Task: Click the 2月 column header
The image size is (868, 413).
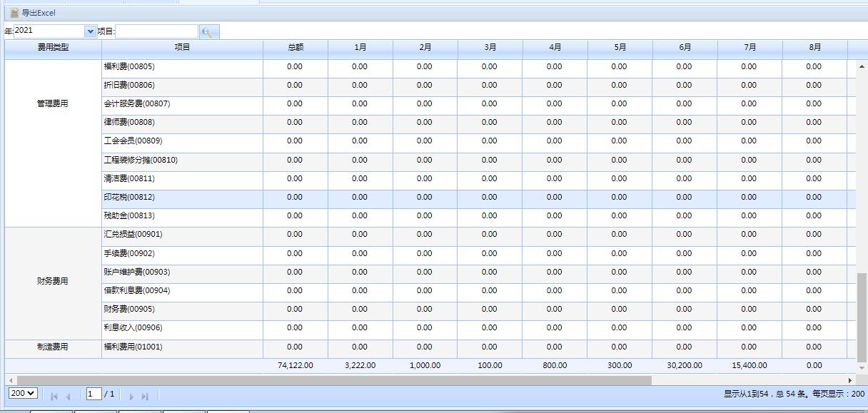Action: pyautogui.click(x=425, y=48)
